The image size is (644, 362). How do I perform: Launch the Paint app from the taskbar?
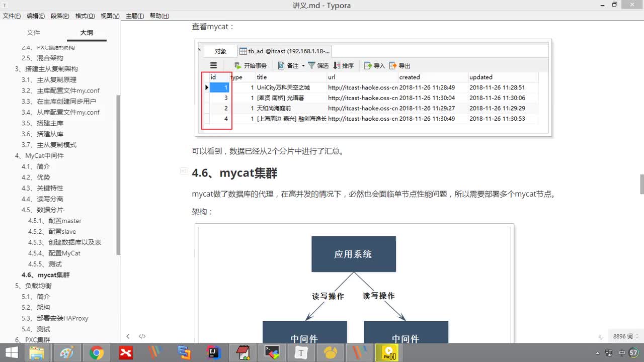pos(67,353)
